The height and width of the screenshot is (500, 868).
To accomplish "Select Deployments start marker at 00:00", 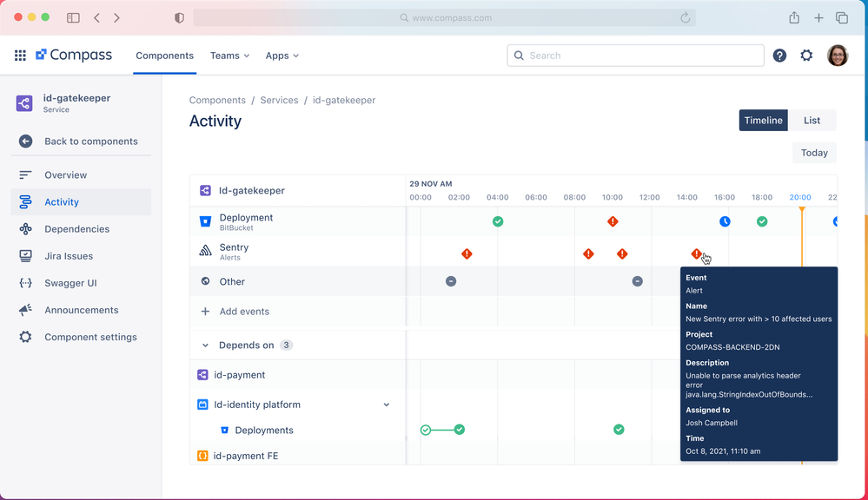I will point(426,430).
